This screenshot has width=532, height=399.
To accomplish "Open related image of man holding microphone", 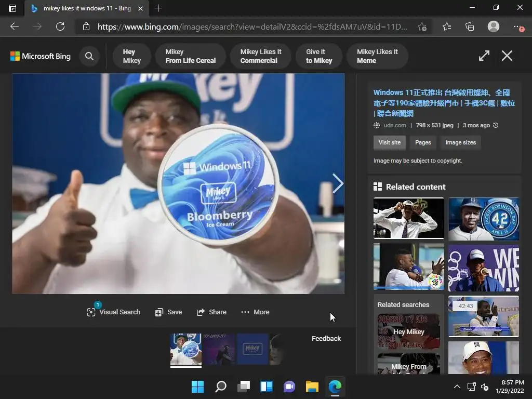I will [x=409, y=267].
